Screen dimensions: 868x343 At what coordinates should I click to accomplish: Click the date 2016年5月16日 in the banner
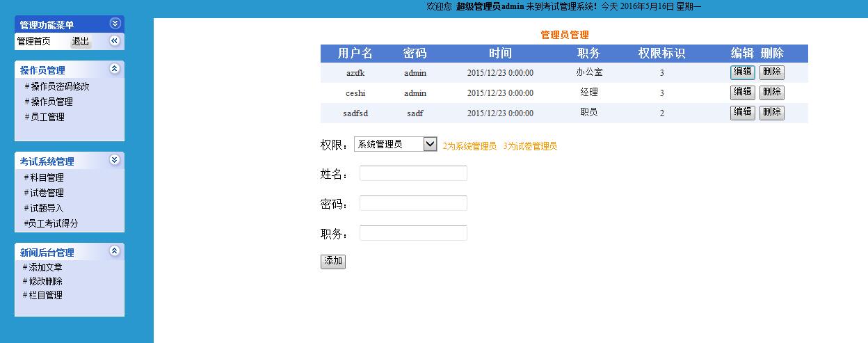point(646,6)
